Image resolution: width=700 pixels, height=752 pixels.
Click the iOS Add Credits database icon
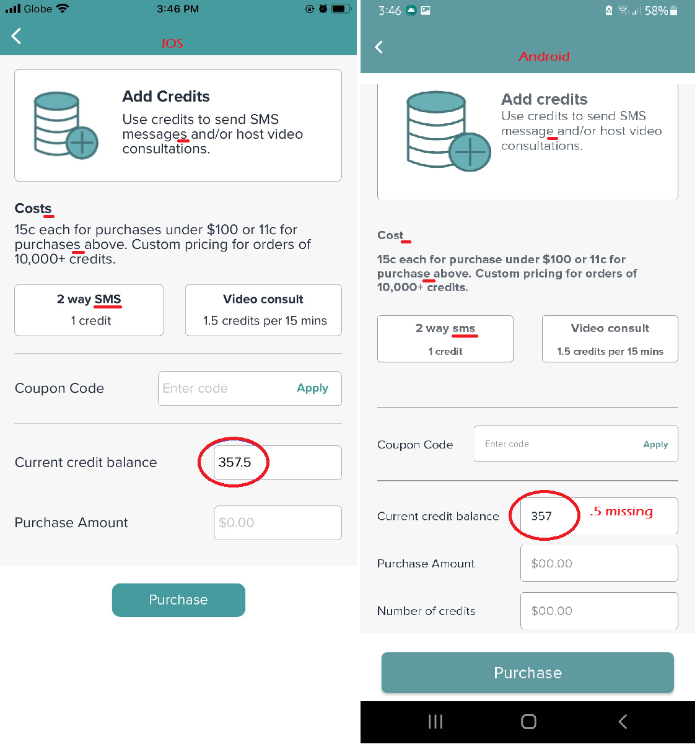click(x=66, y=125)
